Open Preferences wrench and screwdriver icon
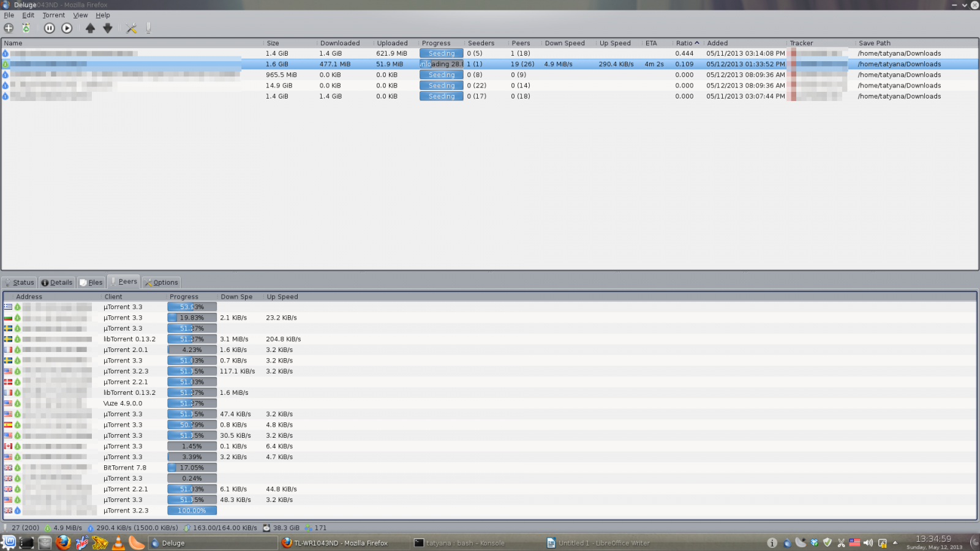 (x=131, y=28)
